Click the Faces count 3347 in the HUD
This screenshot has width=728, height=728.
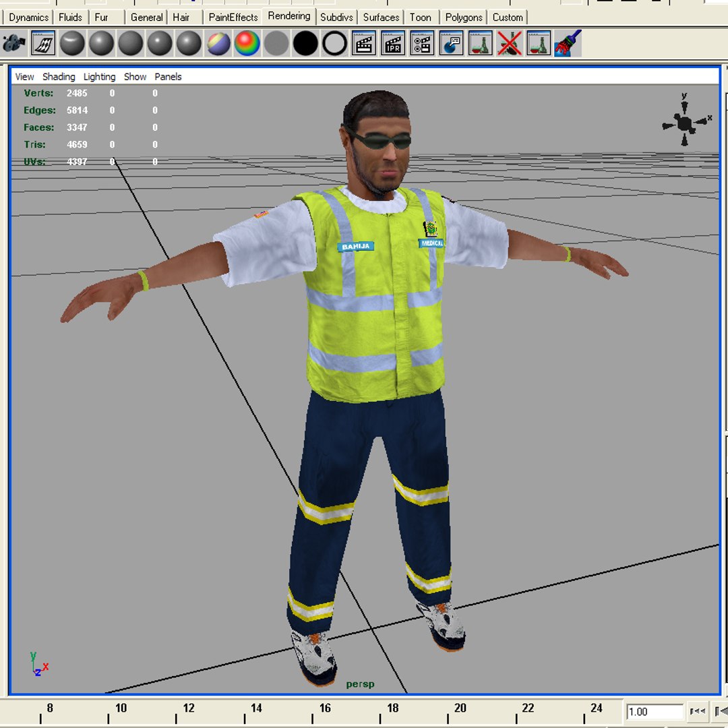[x=77, y=127]
